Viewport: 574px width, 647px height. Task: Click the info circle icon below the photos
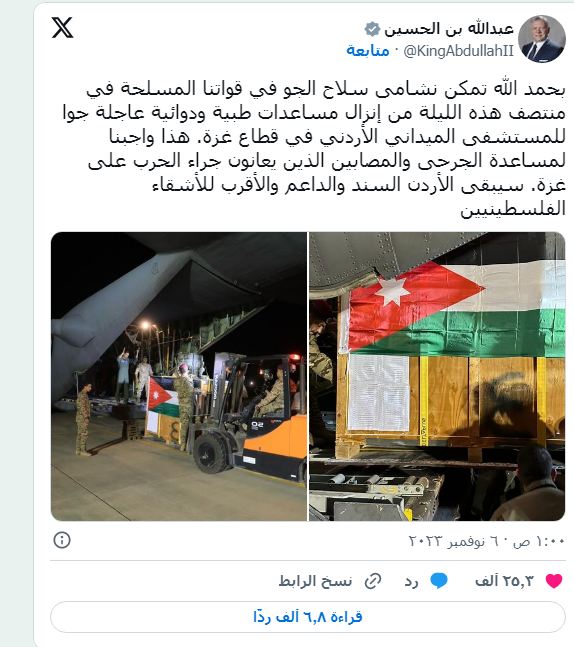[62, 540]
